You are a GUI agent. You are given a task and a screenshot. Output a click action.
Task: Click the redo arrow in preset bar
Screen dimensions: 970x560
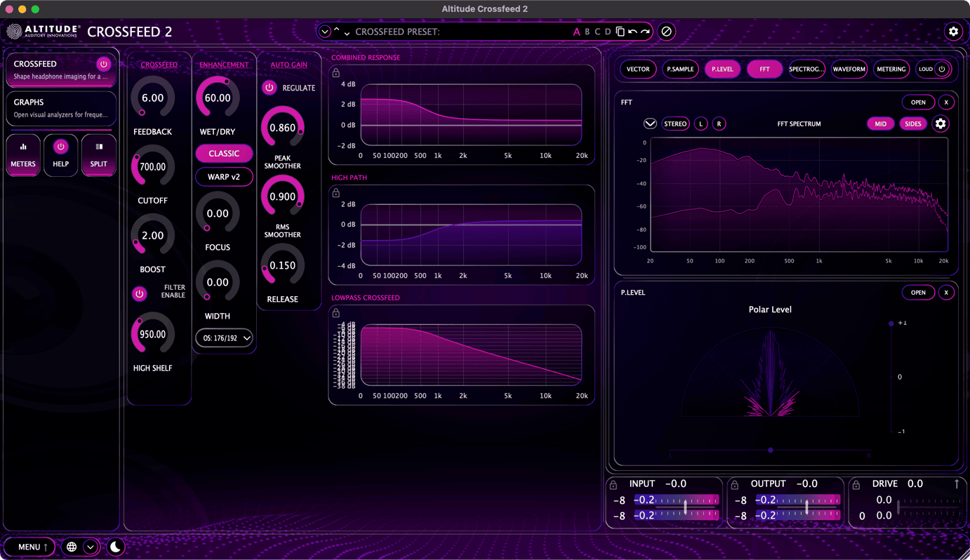pos(645,32)
